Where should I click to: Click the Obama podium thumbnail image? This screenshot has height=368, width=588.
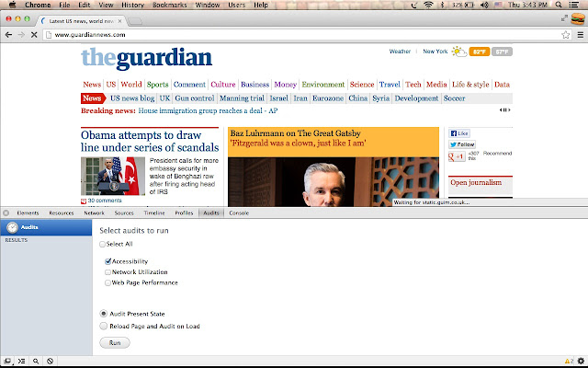[x=113, y=176]
